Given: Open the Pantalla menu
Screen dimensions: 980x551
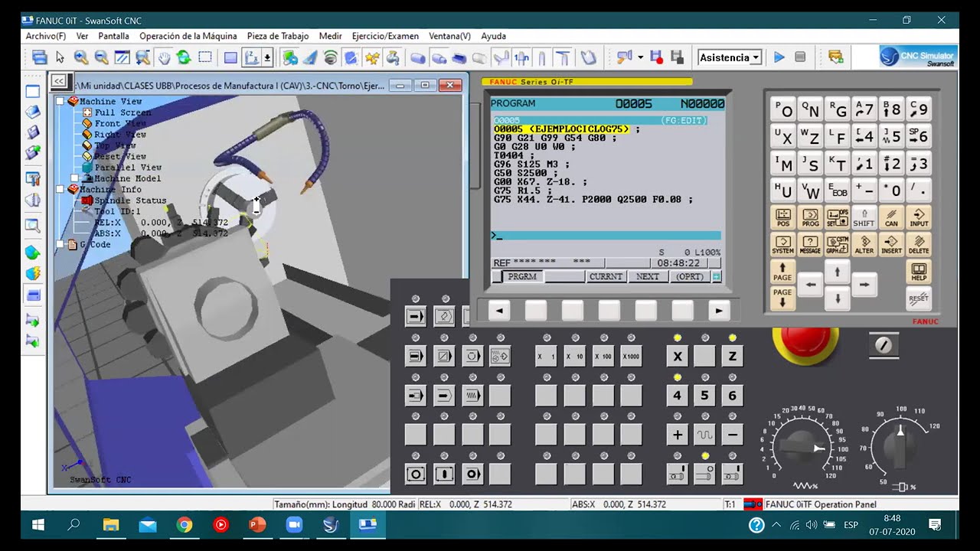Looking at the screenshot, I should [x=113, y=36].
